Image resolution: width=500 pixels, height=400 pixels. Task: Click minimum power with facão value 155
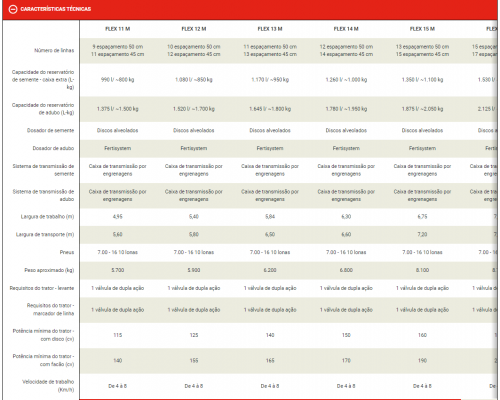pos(194,360)
